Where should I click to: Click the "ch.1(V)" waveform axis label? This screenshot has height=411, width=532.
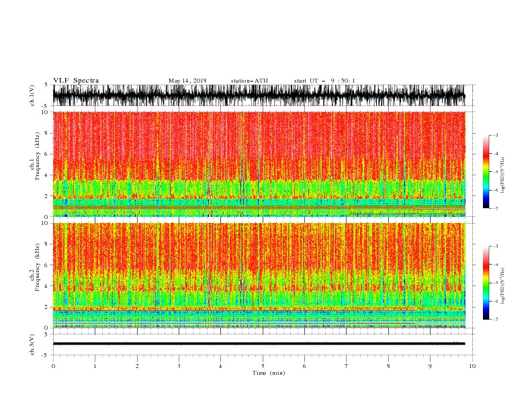[32, 95]
